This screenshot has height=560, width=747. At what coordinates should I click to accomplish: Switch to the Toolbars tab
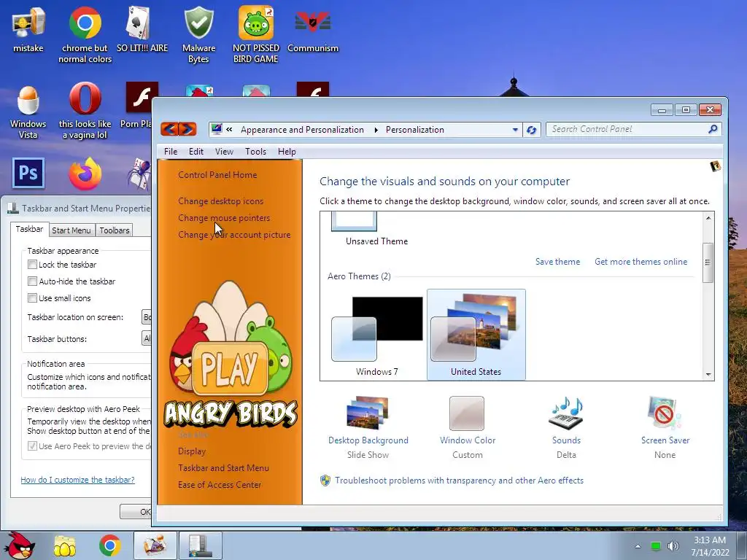[115, 230]
